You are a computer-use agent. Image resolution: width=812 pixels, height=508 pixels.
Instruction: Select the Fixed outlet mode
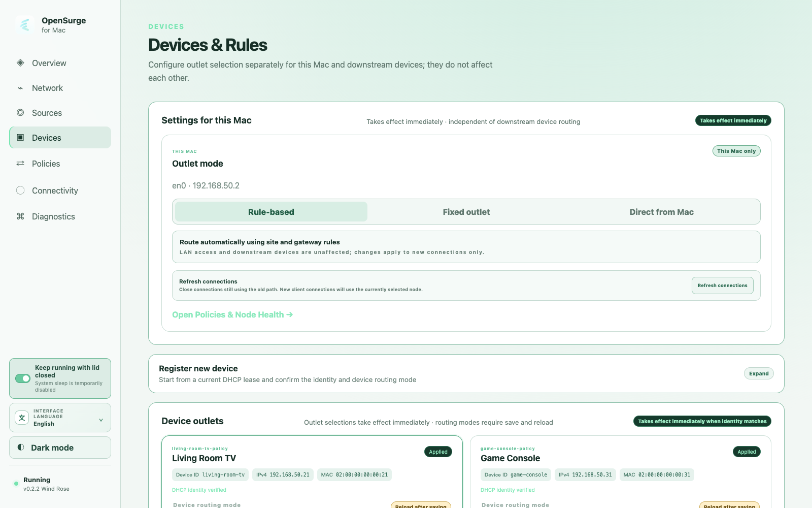click(466, 212)
